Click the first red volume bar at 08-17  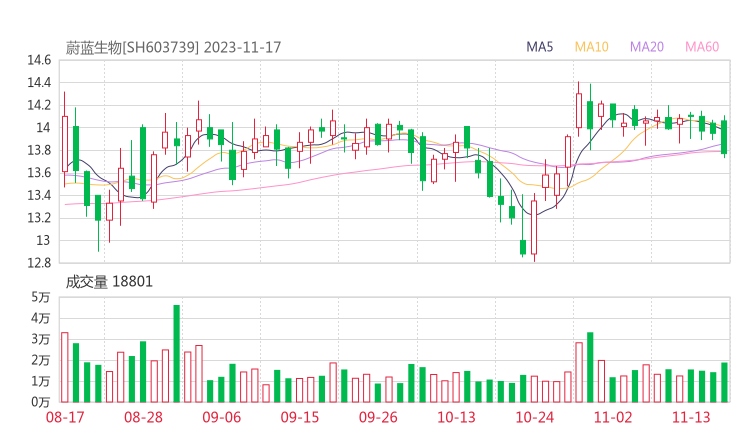pos(65,367)
